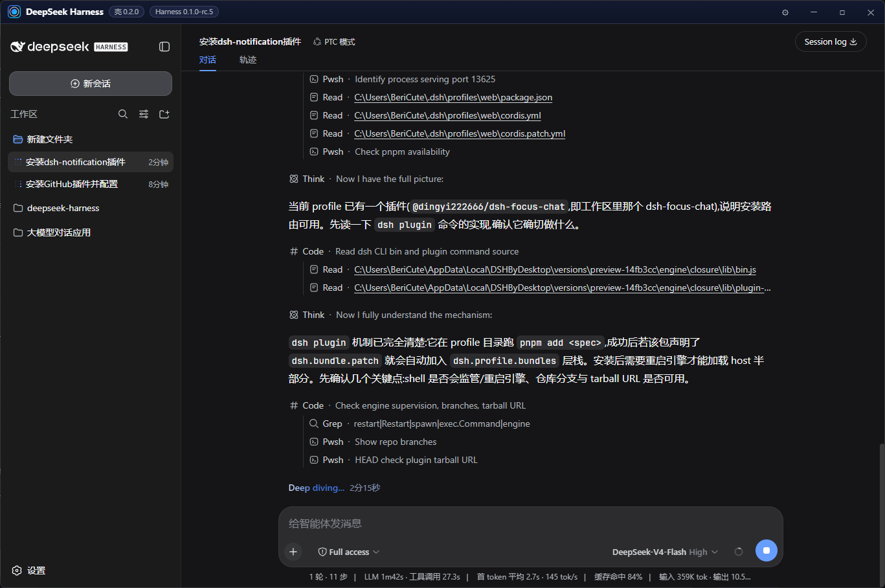
Task: Click the @dingyi222666/dsh-focus-chat code snippet
Action: coord(488,207)
